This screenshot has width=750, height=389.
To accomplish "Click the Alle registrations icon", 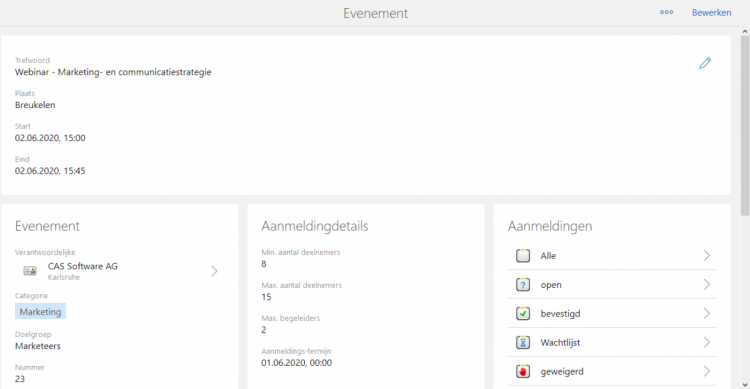I will (x=523, y=256).
